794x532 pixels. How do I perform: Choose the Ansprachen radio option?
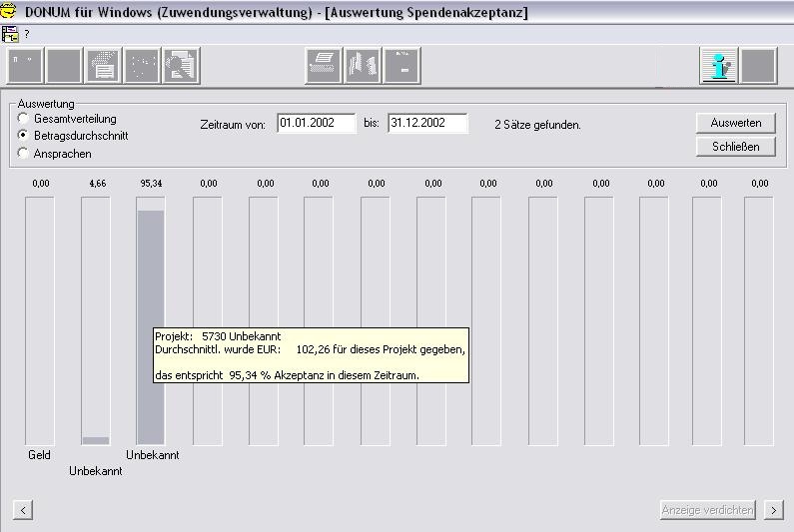click(x=23, y=154)
